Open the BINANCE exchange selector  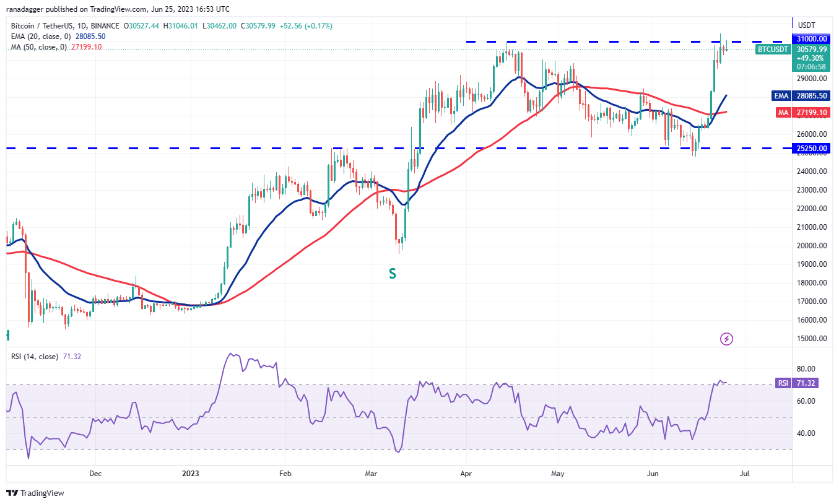104,25
